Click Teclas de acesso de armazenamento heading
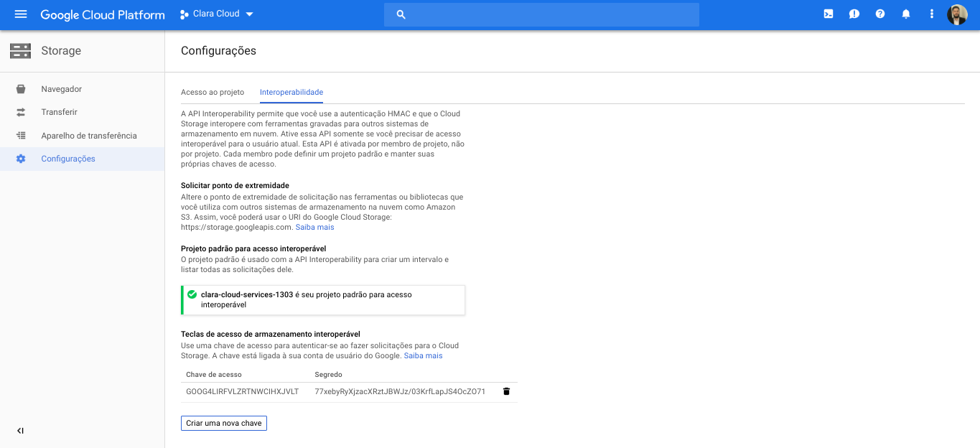The width and height of the screenshot is (980, 448). (271, 334)
